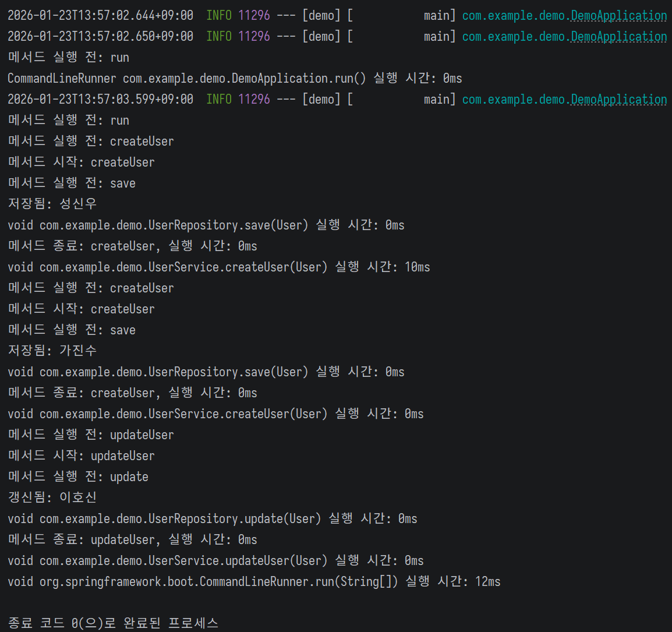Click the "종료 코드 0(으)로 완료된 프로세스" message
Viewport: 672px width, 632px height.
click(x=113, y=623)
